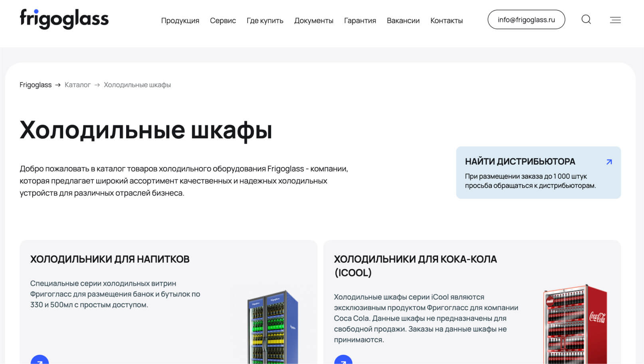Open the hamburger menu icon
The image size is (644, 364).
pos(615,20)
